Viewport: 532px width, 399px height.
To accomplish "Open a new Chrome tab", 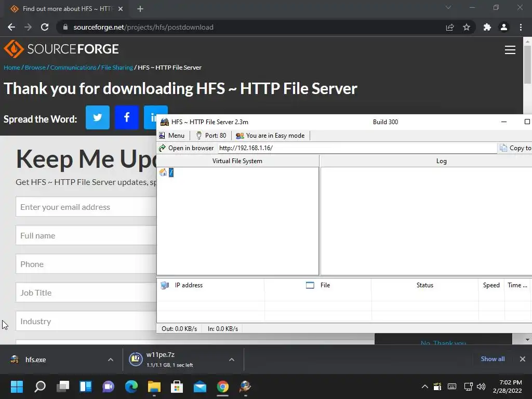I will (140, 9).
